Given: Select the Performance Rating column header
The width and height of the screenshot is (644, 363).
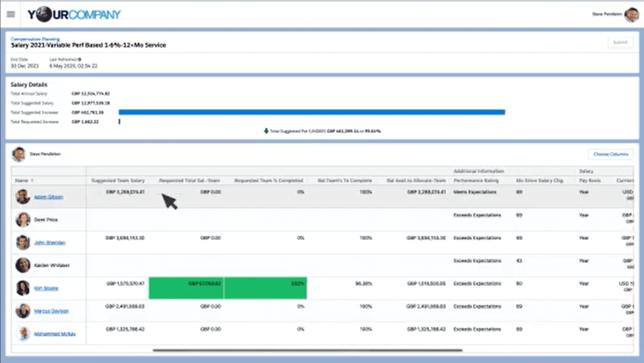Looking at the screenshot, I should pos(476,181).
